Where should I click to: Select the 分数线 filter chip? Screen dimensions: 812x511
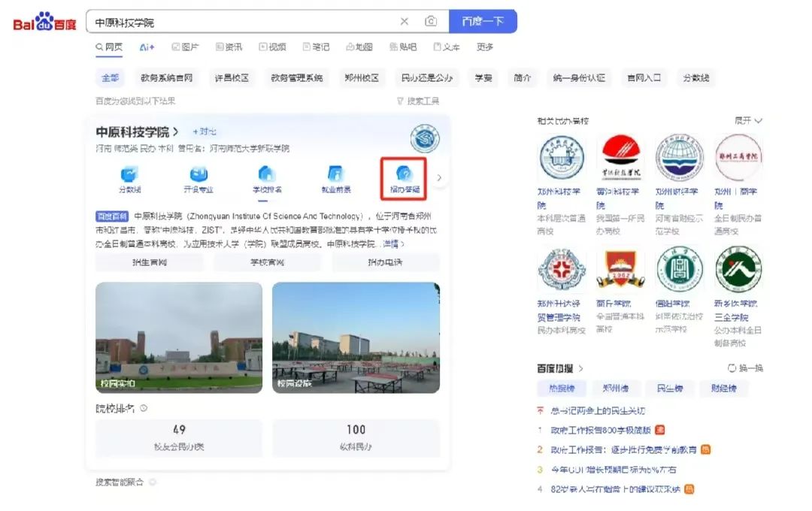coord(695,78)
